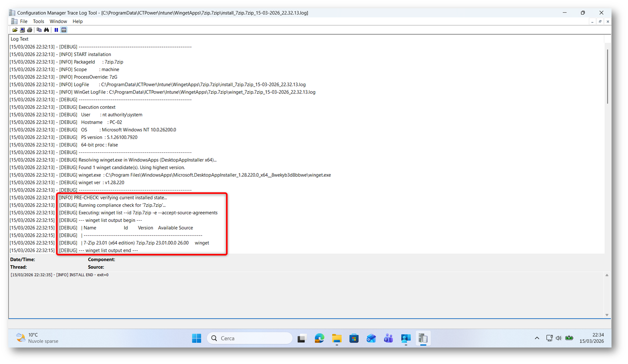
Task: Click the blue monitor taskbar icon next to Teams
Action: click(x=406, y=338)
